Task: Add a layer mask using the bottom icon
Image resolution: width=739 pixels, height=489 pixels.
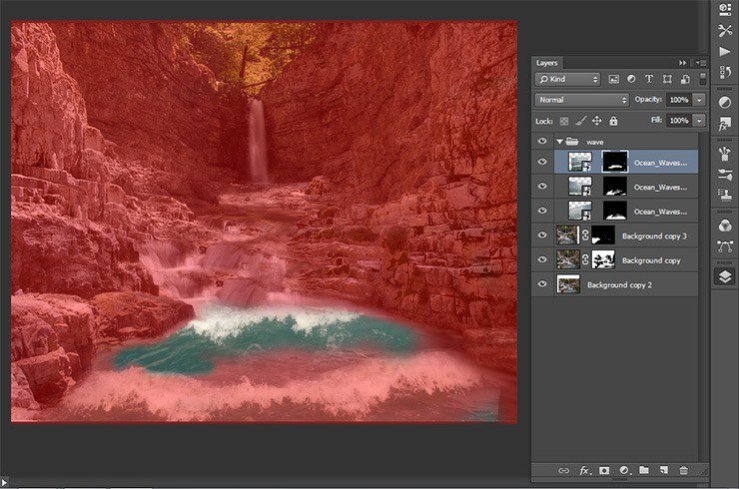Action: tap(604, 470)
